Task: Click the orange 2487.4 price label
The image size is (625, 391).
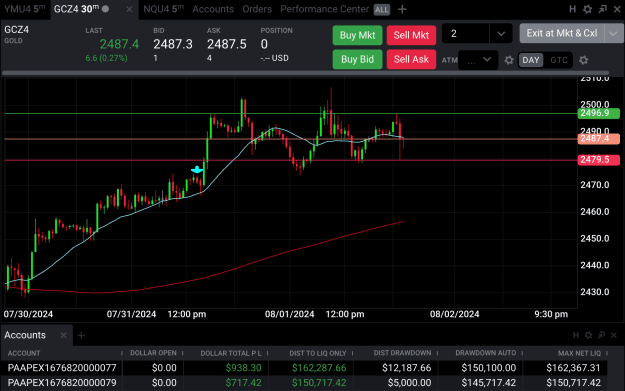Action: click(x=598, y=139)
